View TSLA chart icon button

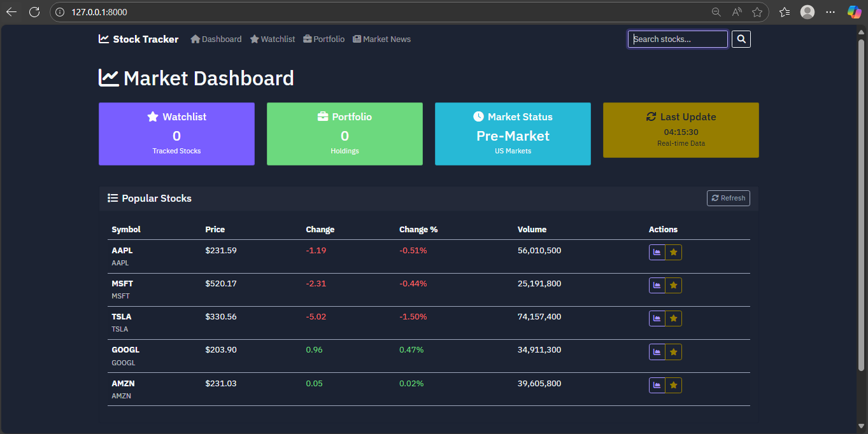click(x=657, y=319)
